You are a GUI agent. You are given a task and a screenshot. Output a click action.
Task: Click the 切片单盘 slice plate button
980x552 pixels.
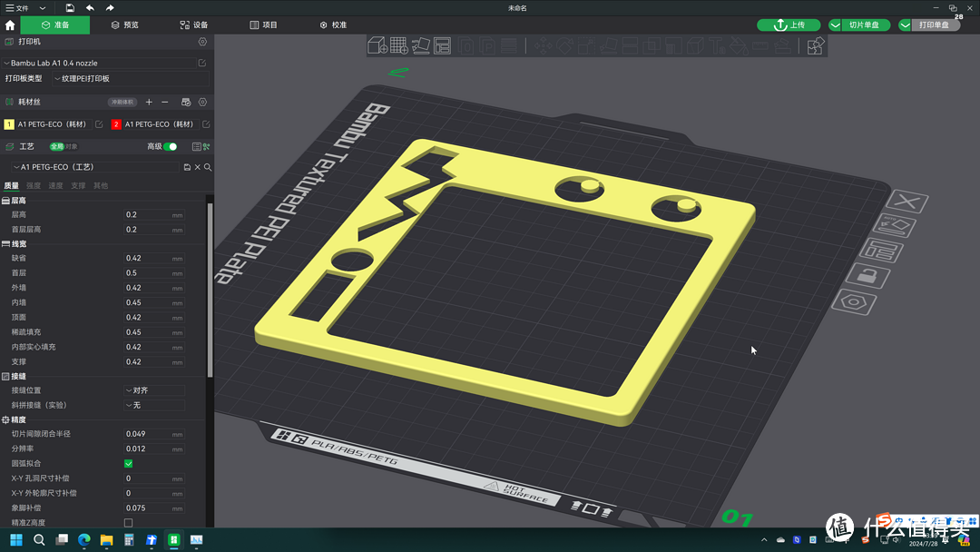pyautogui.click(x=866, y=25)
